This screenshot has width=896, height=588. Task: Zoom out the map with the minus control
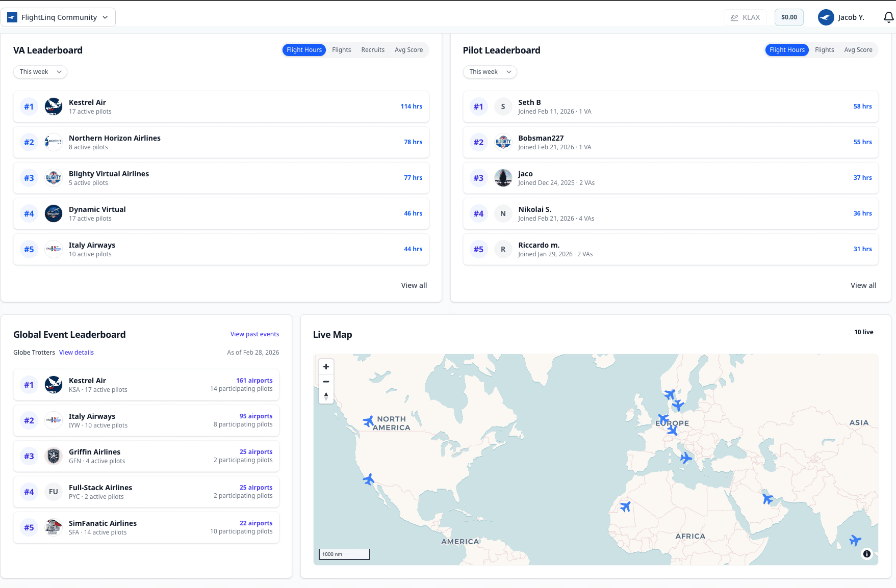pos(326,381)
